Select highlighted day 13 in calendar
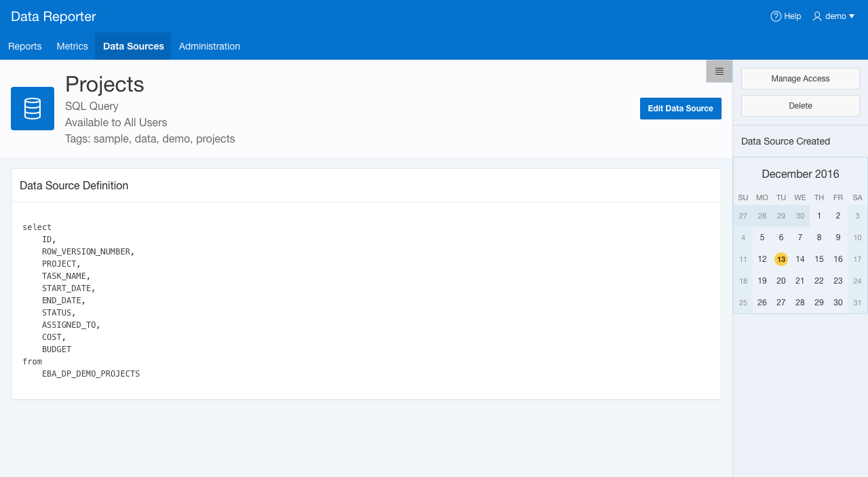868x477 pixels. tap(781, 259)
